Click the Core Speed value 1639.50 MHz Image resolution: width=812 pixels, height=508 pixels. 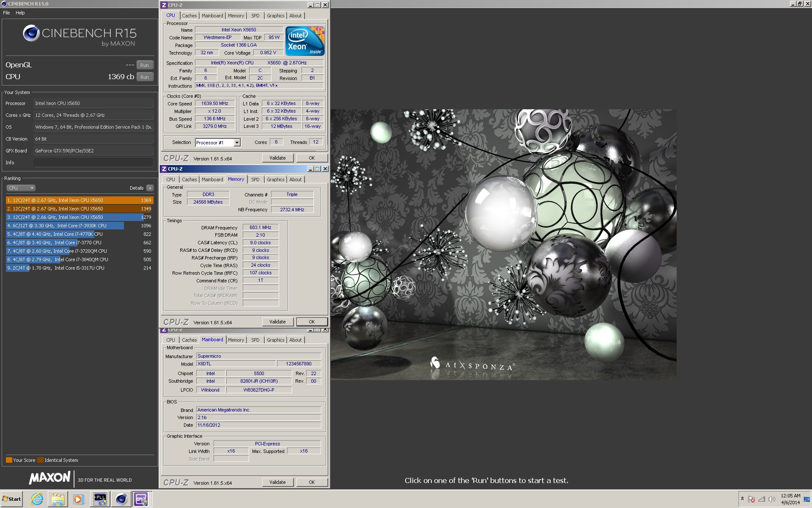[x=215, y=103]
